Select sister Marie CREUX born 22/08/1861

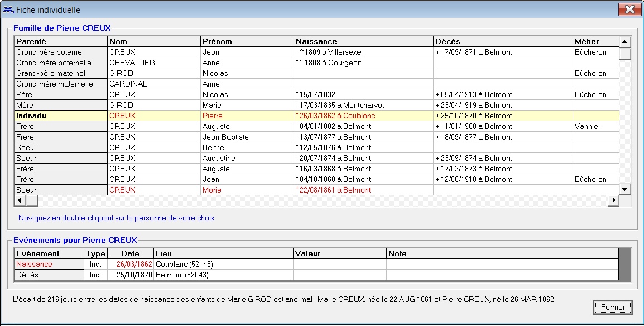(x=154, y=190)
